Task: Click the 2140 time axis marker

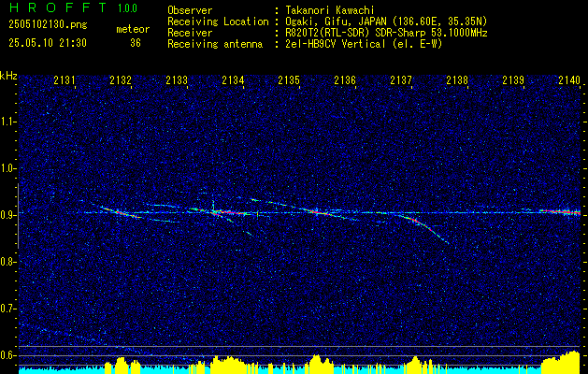Action: click(569, 79)
